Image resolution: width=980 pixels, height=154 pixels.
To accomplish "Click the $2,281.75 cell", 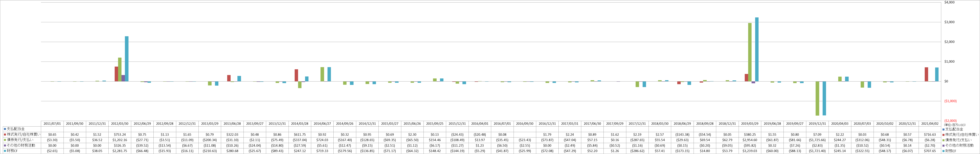I will [120, 151].
